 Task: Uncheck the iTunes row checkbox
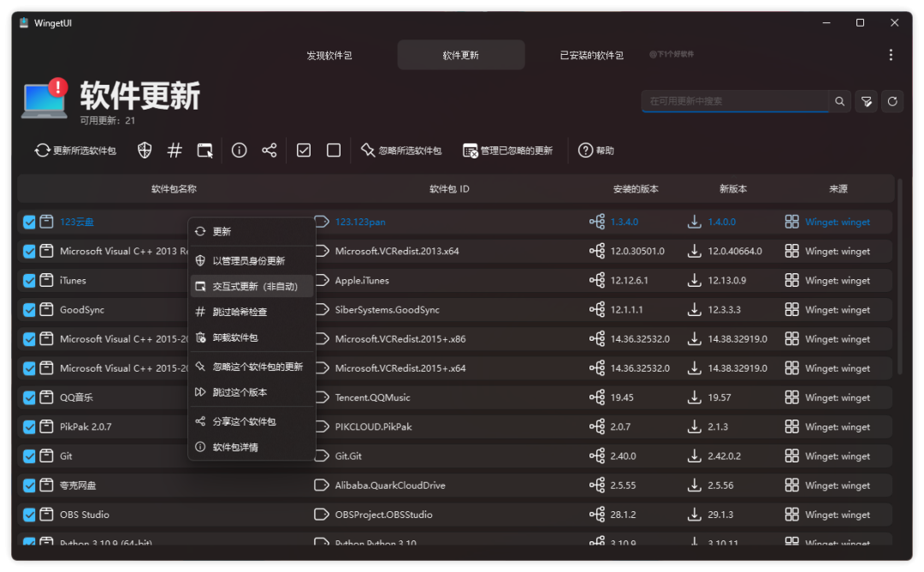click(29, 281)
